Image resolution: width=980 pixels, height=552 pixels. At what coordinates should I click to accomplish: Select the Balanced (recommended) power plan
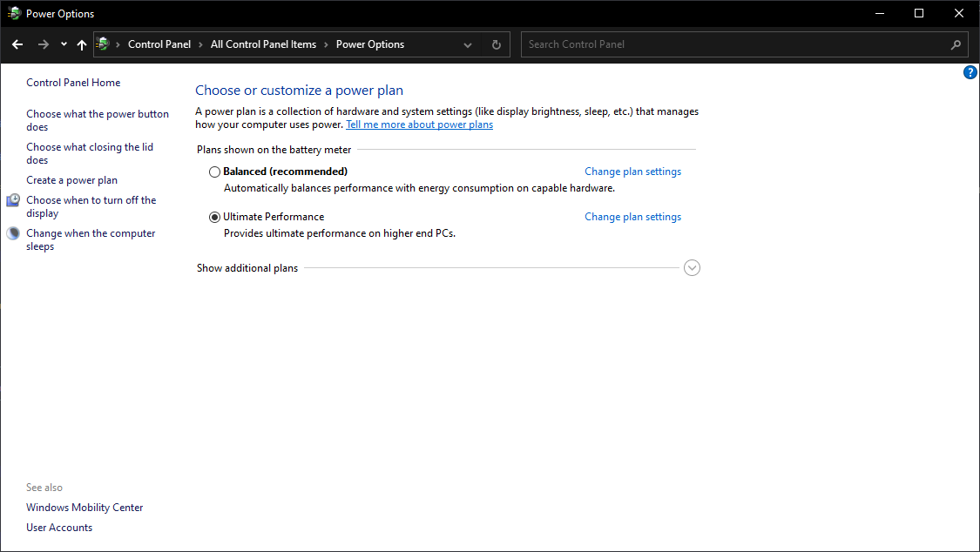point(215,172)
